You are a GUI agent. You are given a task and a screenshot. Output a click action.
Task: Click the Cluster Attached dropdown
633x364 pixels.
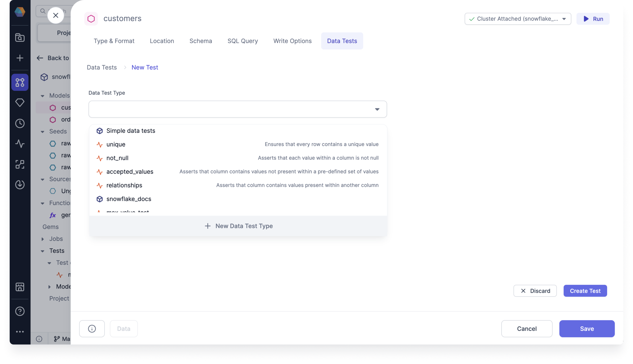pos(518,19)
